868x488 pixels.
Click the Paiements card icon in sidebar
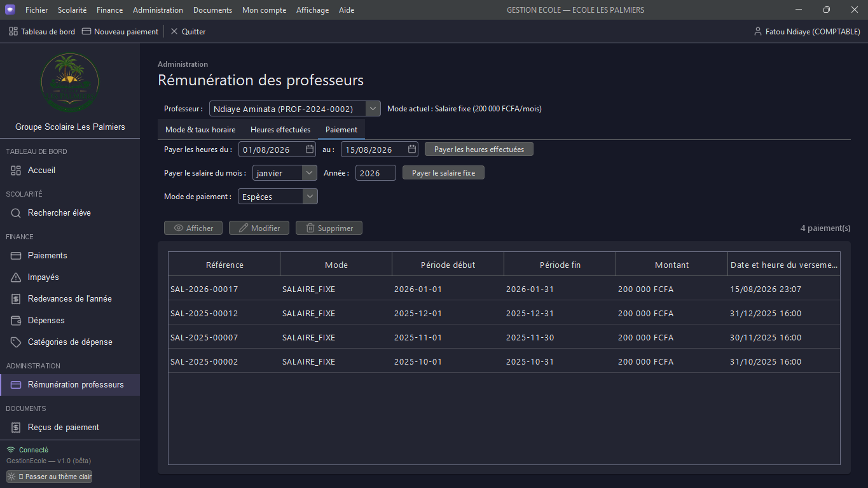16,256
